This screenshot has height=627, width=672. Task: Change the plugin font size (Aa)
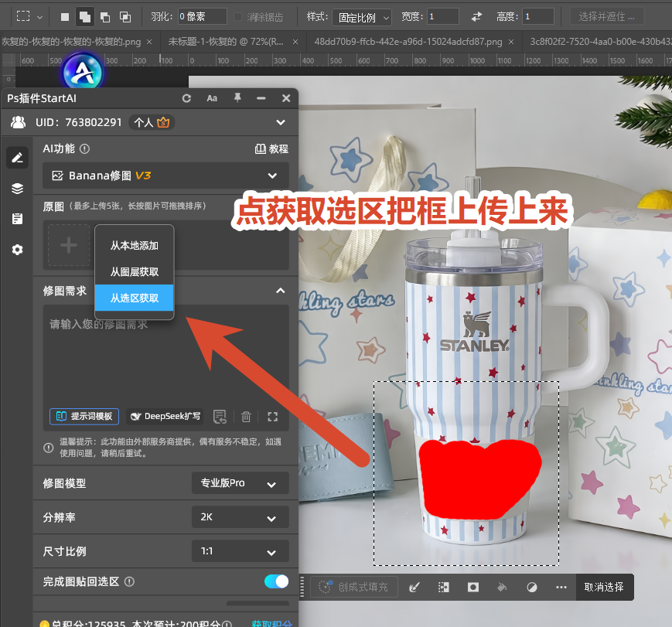point(212,98)
